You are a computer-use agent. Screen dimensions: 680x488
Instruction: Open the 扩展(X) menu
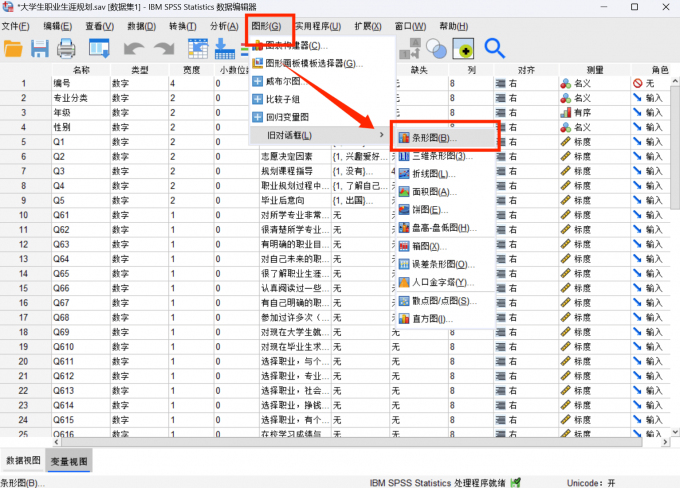point(368,26)
